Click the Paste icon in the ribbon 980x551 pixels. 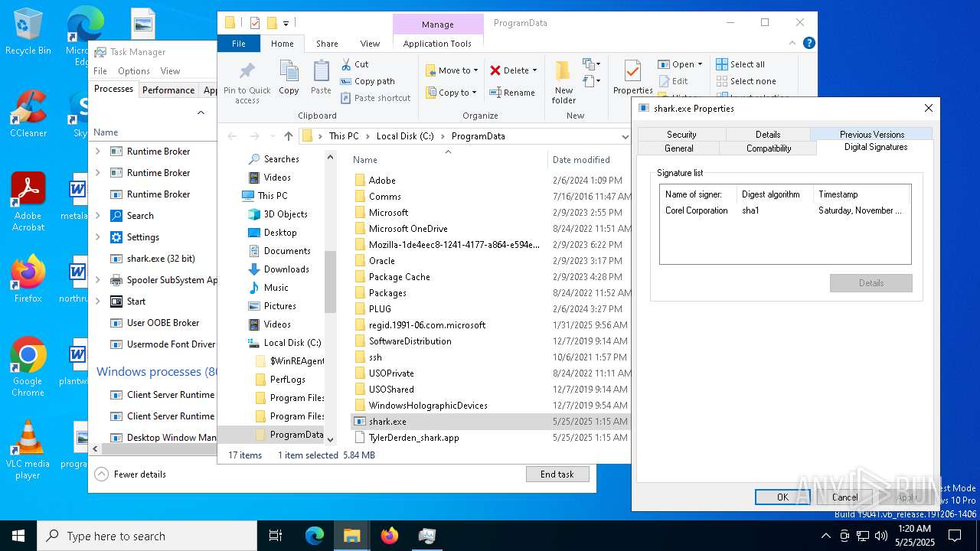tap(321, 71)
